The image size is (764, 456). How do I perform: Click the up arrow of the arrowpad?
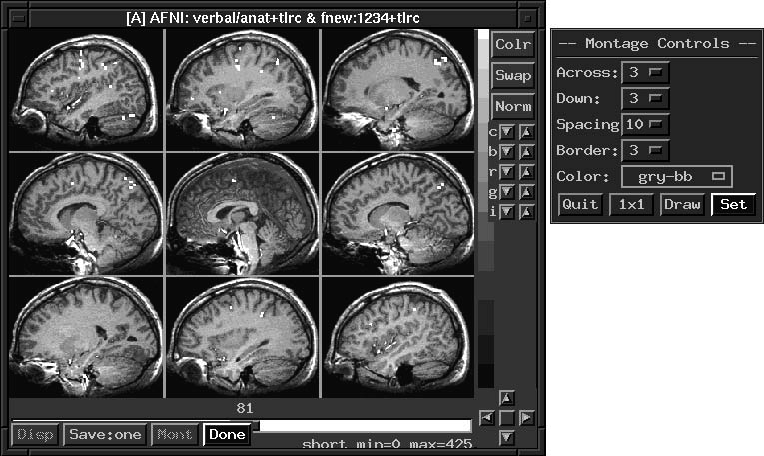(507, 399)
